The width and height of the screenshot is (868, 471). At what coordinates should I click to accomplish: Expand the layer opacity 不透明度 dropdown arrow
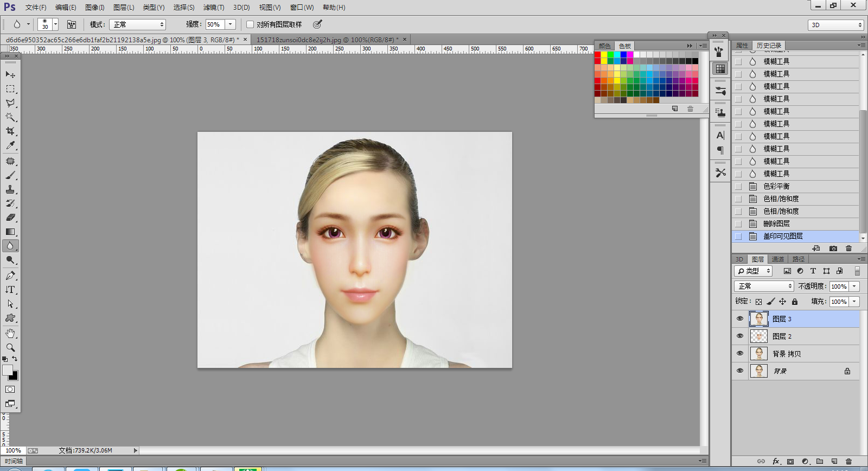coord(854,286)
